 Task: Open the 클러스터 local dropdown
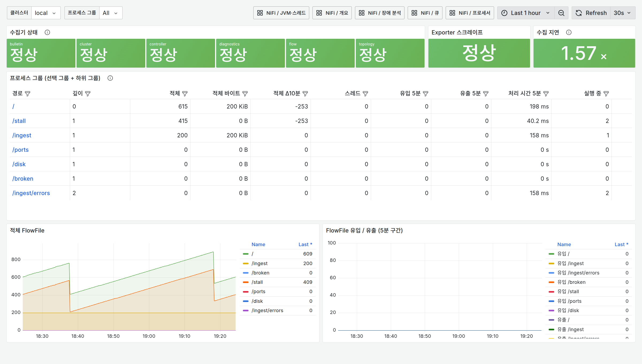(46, 13)
